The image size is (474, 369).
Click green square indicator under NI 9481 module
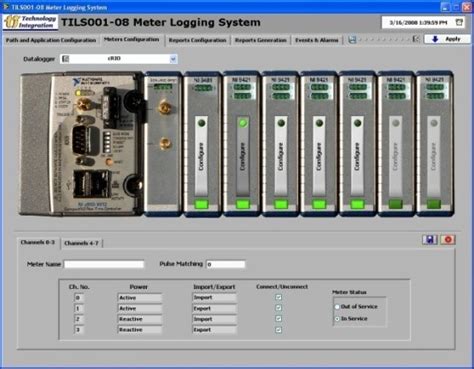pyautogui.click(x=201, y=204)
